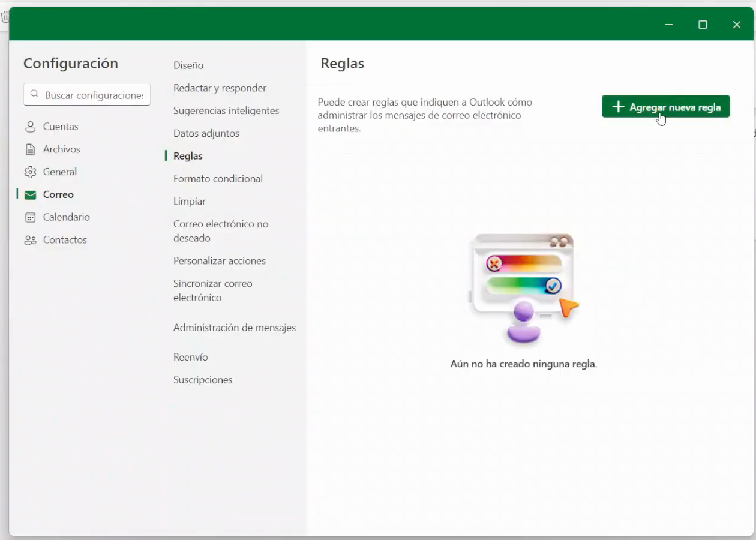
Task: Maximize the Configuración window
Action: point(703,25)
